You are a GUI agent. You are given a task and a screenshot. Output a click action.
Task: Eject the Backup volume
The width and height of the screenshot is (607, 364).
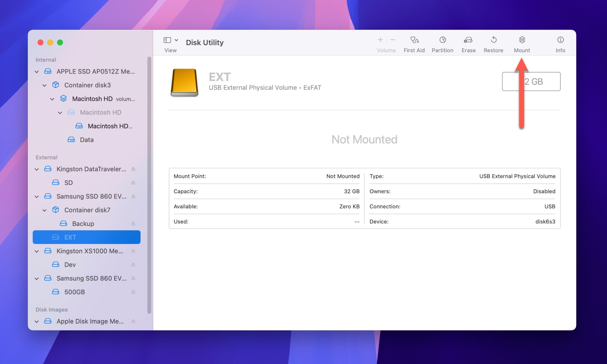point(133,223)
